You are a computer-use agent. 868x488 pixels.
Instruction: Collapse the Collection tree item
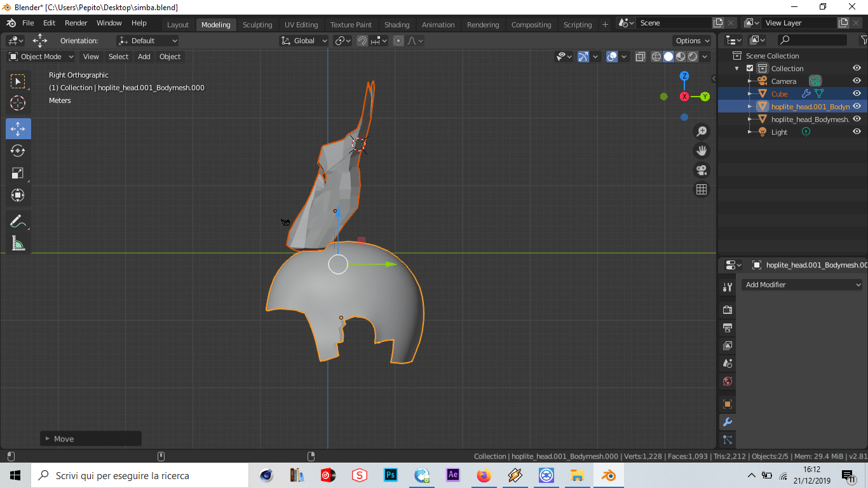pos(737,69)
